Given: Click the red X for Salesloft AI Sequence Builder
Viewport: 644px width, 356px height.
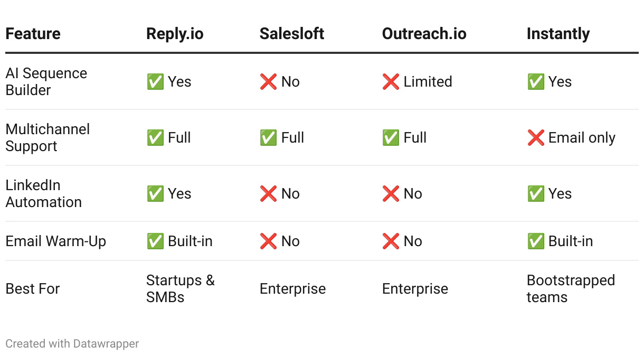Looking at the screenshot, I should [x=268, y=82].
